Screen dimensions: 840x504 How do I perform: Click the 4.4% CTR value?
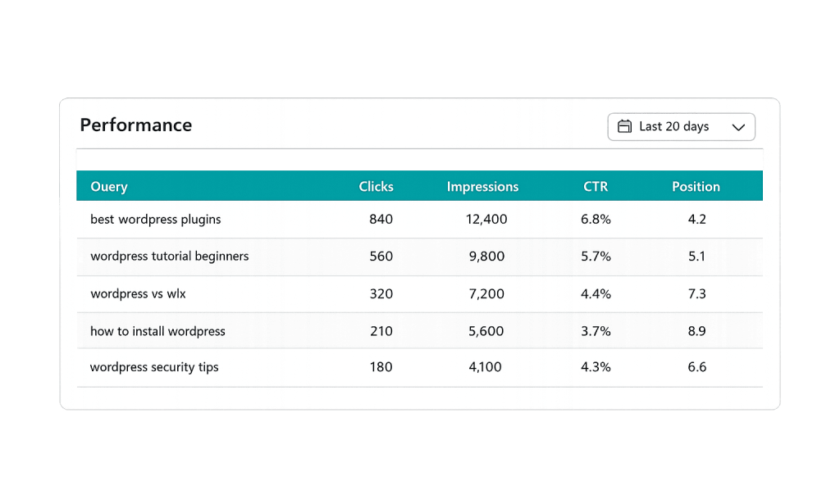click(x=596, y=293)
